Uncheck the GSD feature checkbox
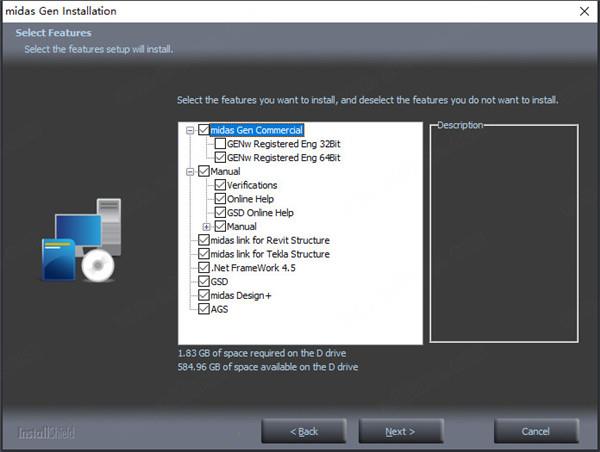The width and height of the screenshot is (600, 452). (204, 281)
